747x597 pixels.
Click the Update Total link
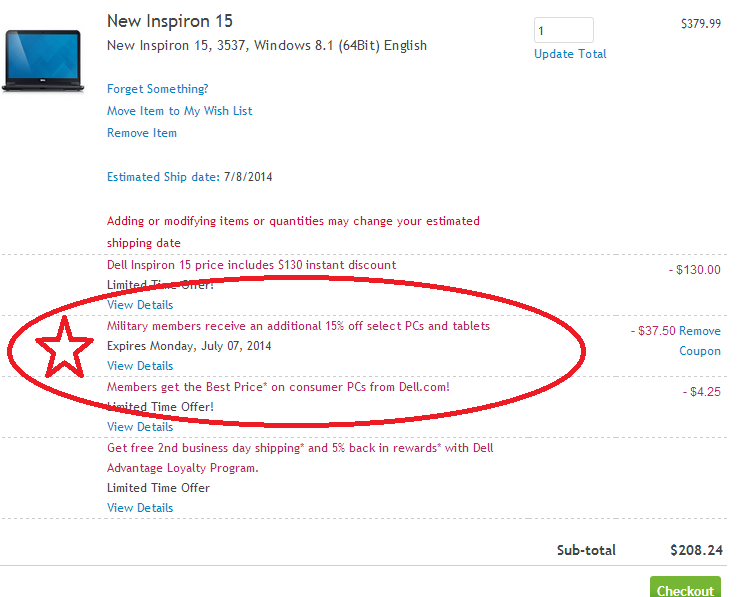pyautogui.click(x=570, y=54)
